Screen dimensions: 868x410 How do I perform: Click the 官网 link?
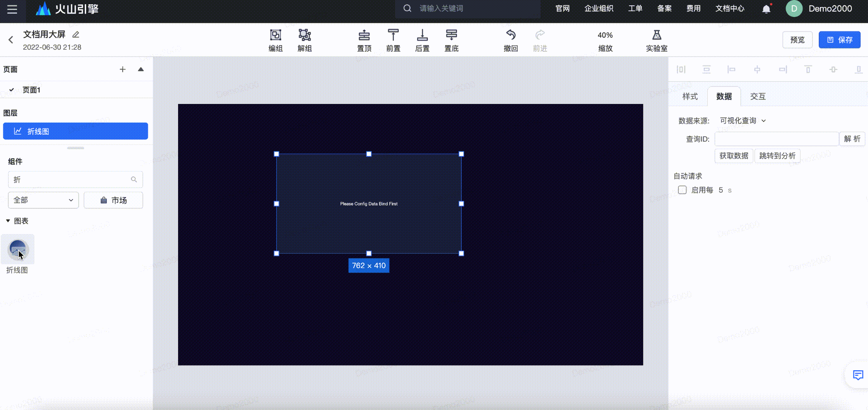pyautogui.click(x=562, y=9)
